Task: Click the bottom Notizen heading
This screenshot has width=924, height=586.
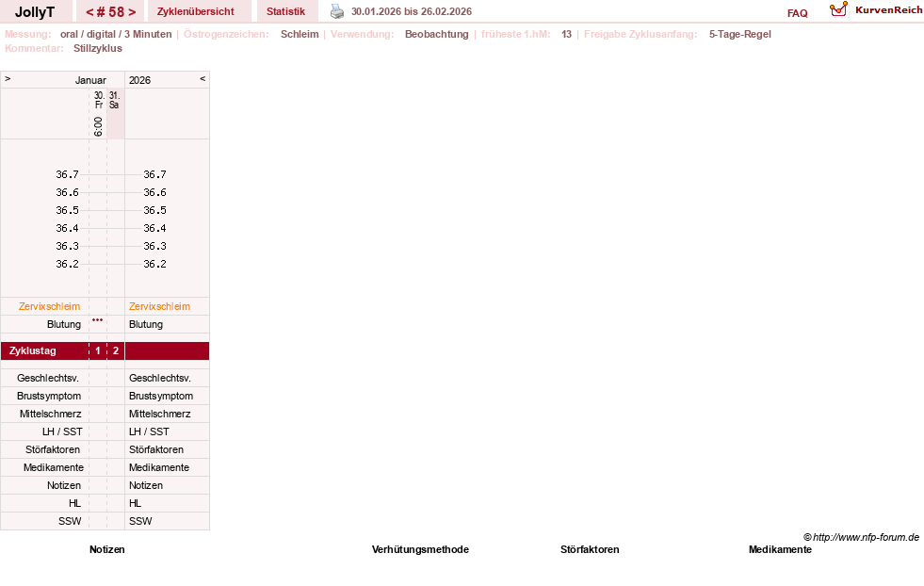Action: tap(107, 549)
